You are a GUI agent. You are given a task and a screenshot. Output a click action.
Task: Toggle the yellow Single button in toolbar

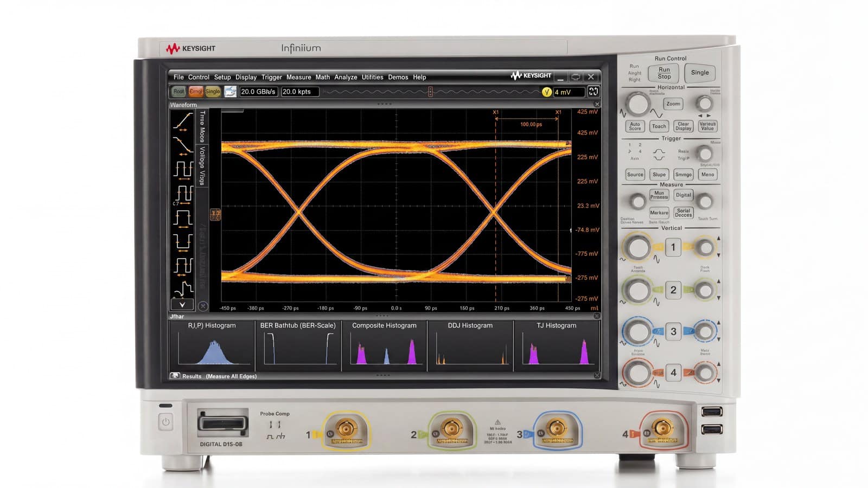213,92
